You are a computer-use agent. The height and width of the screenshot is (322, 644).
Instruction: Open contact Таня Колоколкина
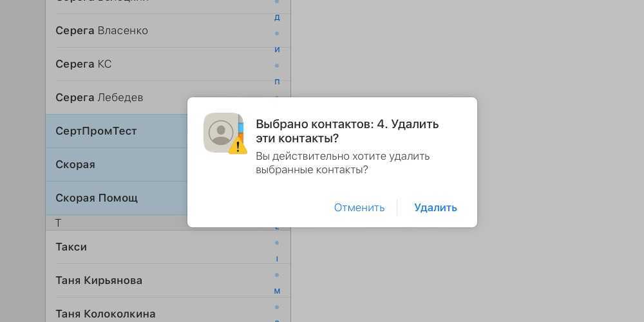(106, 314)
